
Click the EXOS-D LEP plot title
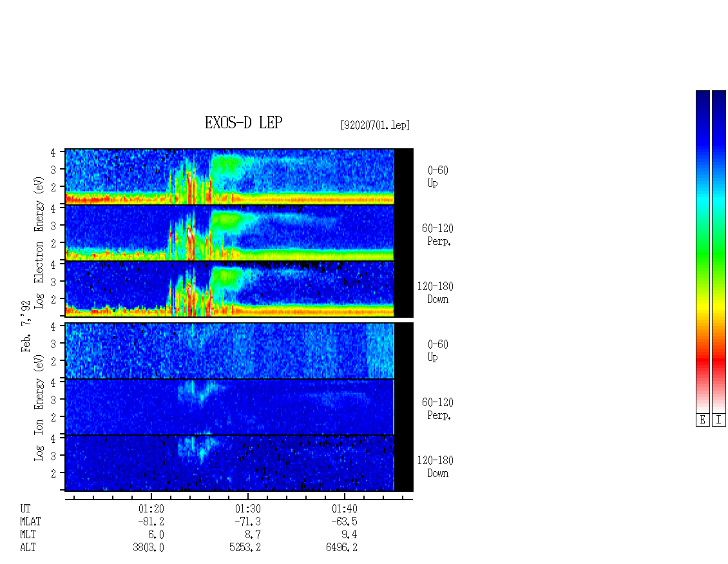(x=244, y=122)
